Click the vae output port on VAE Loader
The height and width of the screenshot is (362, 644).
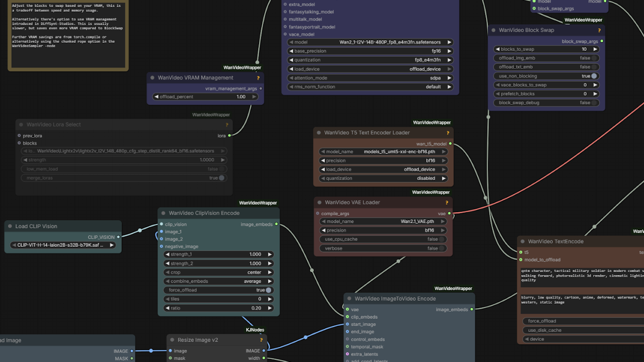(449, 214)
